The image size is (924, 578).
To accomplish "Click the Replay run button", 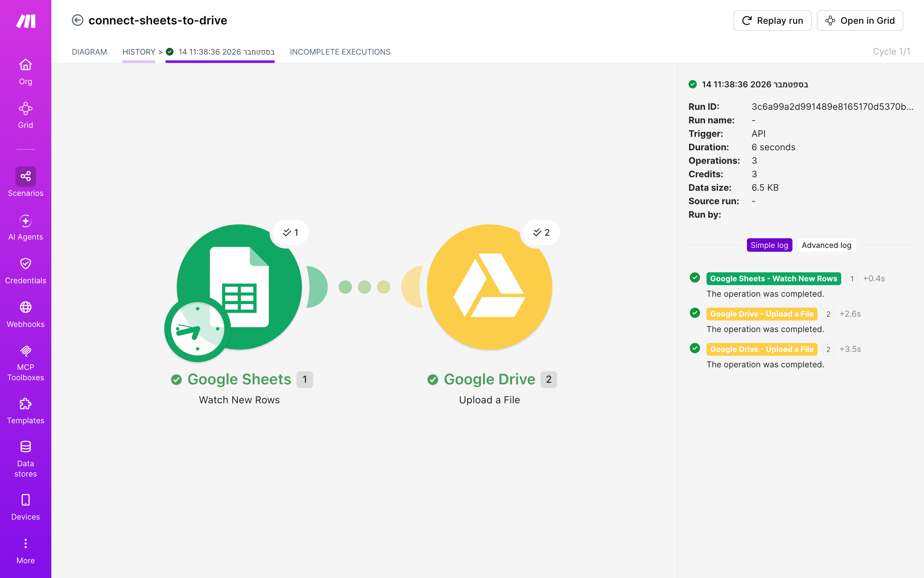I will pos(772,21).
